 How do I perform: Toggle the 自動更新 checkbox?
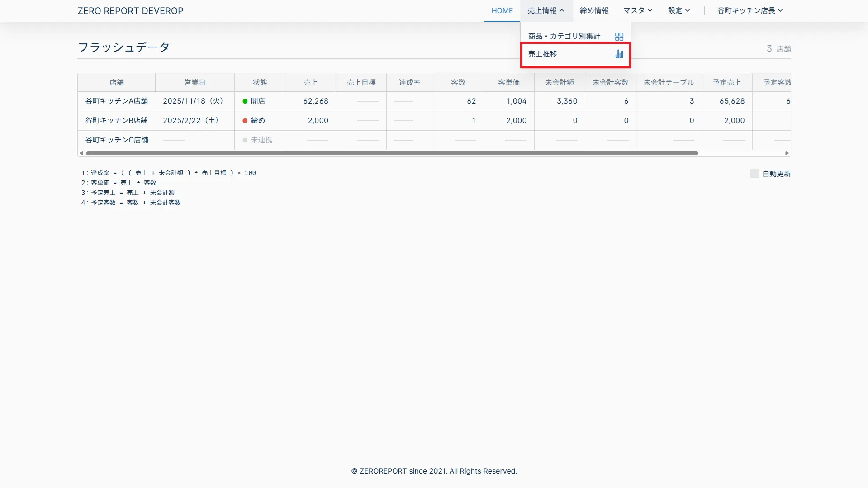pos(754,174)
